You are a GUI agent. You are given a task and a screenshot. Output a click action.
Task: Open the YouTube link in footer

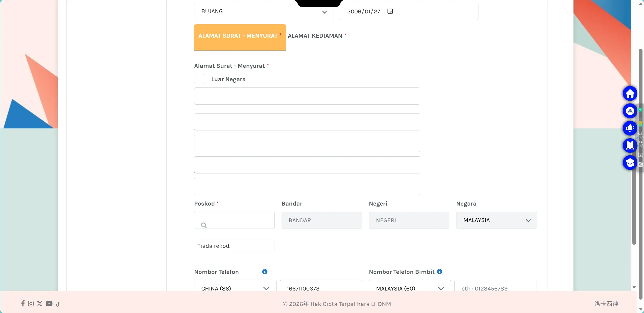49,304
